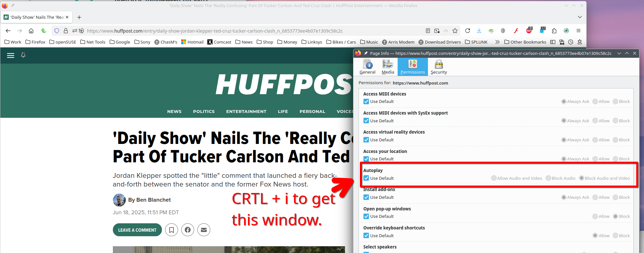Select the Permissions tab in Page Info
Image resolution: width=644 pixels, height=253 pixels.
click(413, 67)
